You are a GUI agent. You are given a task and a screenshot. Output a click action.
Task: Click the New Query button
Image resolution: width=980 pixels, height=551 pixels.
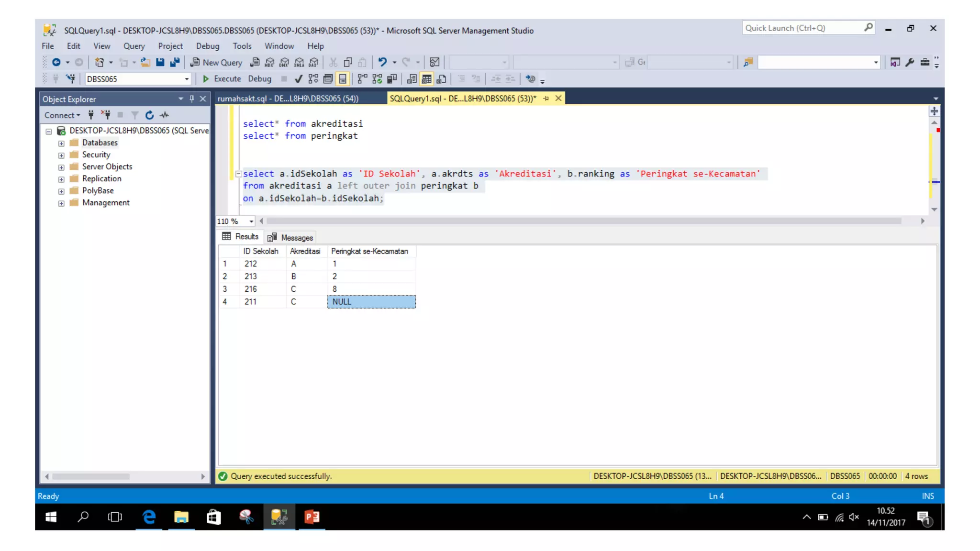click(216, 62)
